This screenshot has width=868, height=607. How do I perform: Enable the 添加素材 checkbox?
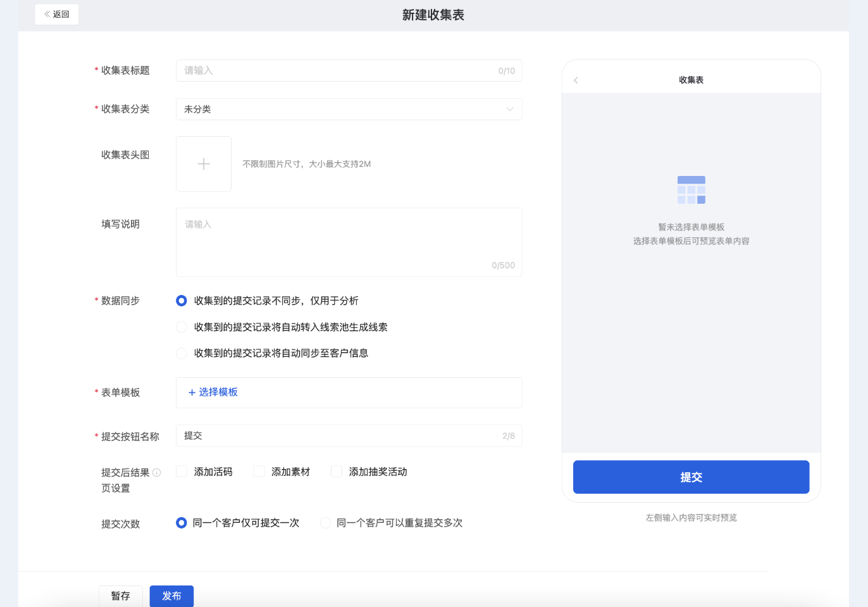(x=259, y=471)
